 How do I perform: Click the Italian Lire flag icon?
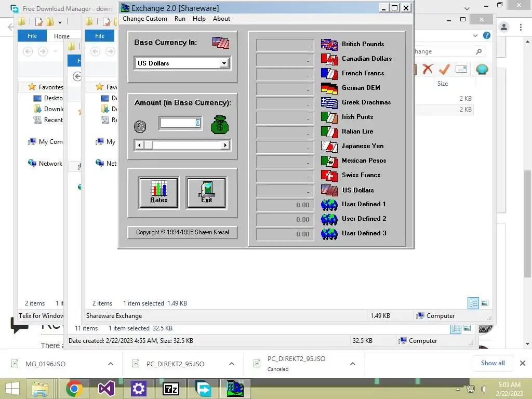click(x=329, y=132)
